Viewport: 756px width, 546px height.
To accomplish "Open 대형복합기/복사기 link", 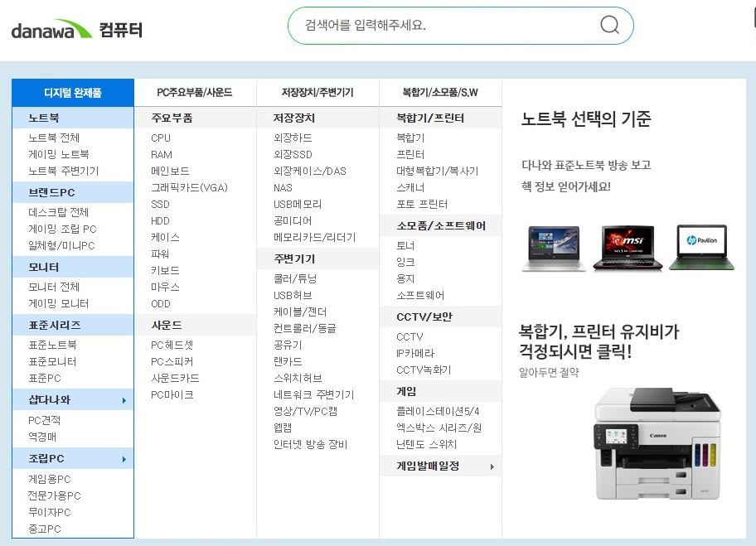I will (438, 171).
